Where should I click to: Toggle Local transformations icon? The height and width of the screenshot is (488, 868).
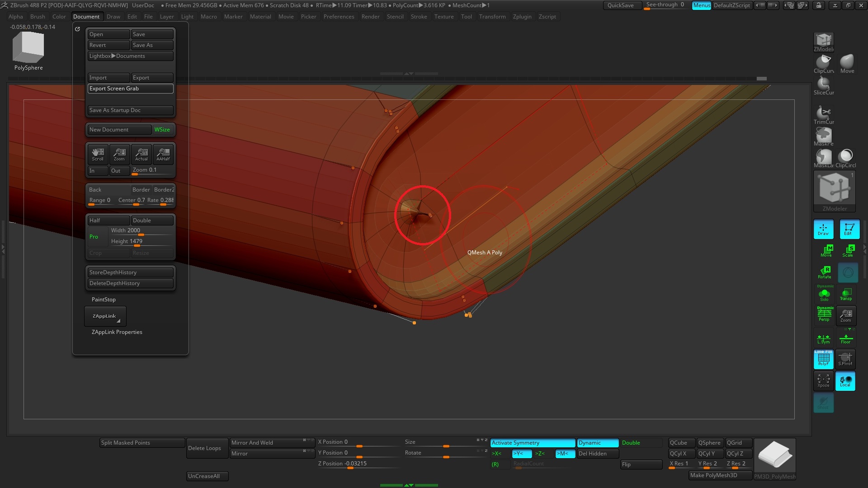click(x=845, y=381)
